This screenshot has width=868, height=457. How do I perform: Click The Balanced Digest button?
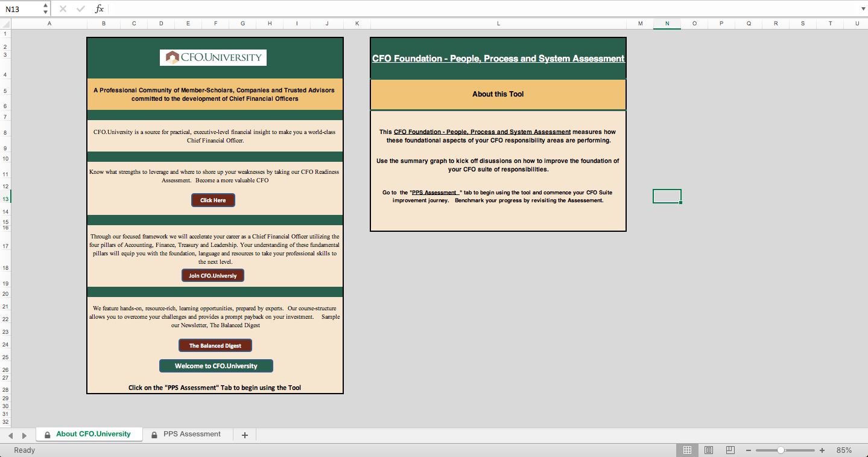[x=215, y=346]
